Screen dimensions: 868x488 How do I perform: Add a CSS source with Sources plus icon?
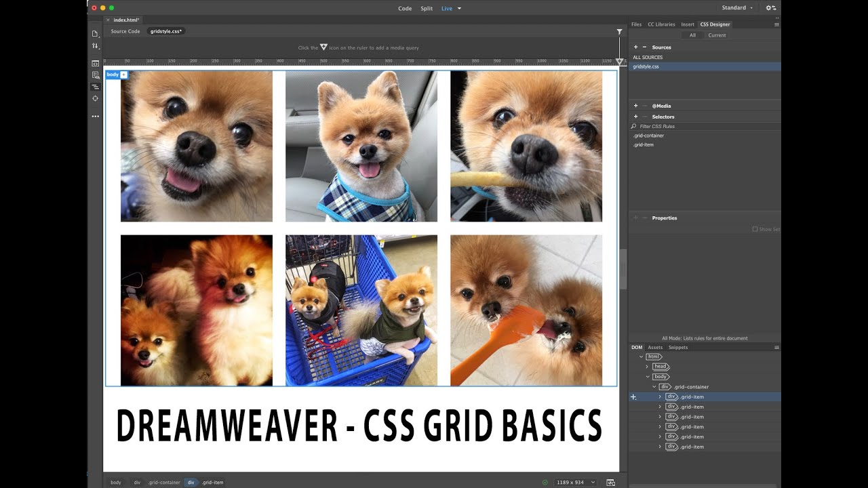(x=635, y=47)
